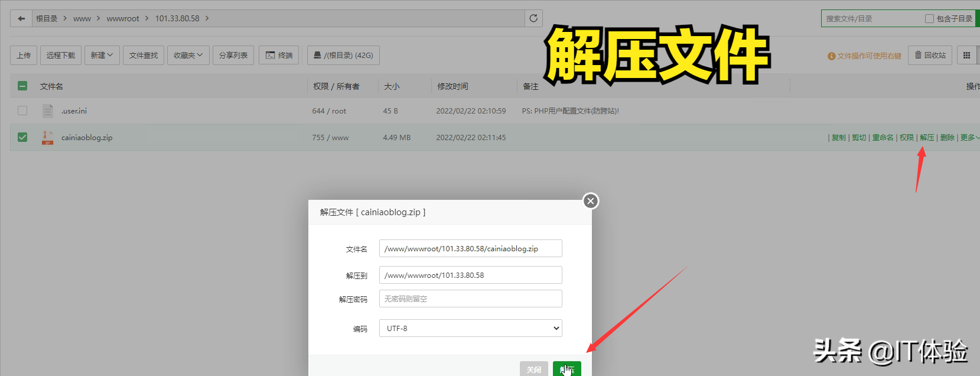The height and width of the screenshot is (376, 980).
Task: Uncheck cainiaoblog.zip row checkbox
Action: click(22, 137)
